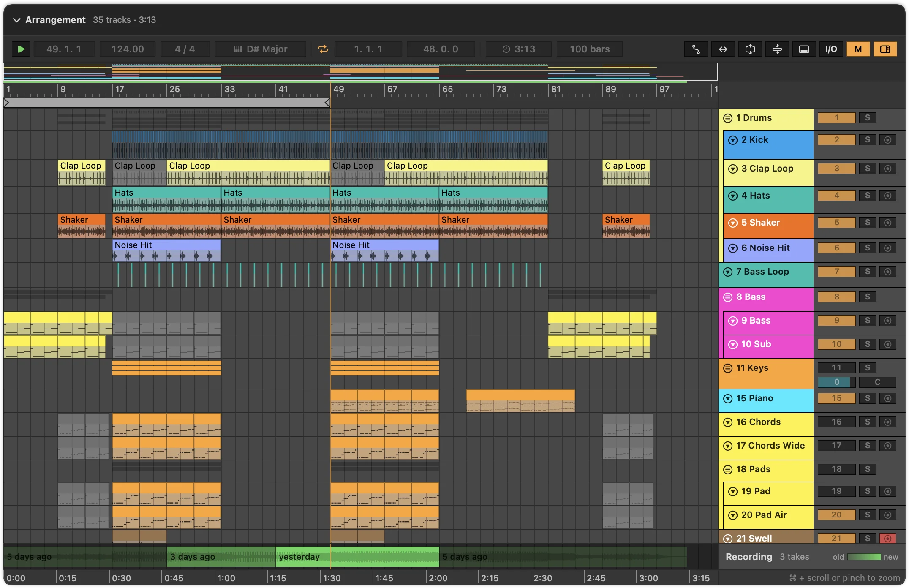Click the 4 / 4 time signature field
The image size is (909, 588).
[x=185, y=49]
